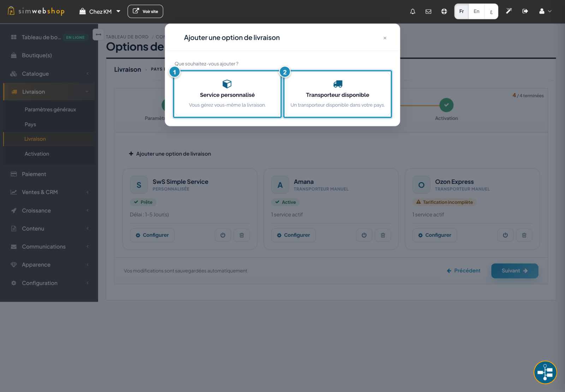Viewport: 565px width, 392px height.
Task: Open the mail envelope icon in top bar
Action: click(x=428, y=11)
